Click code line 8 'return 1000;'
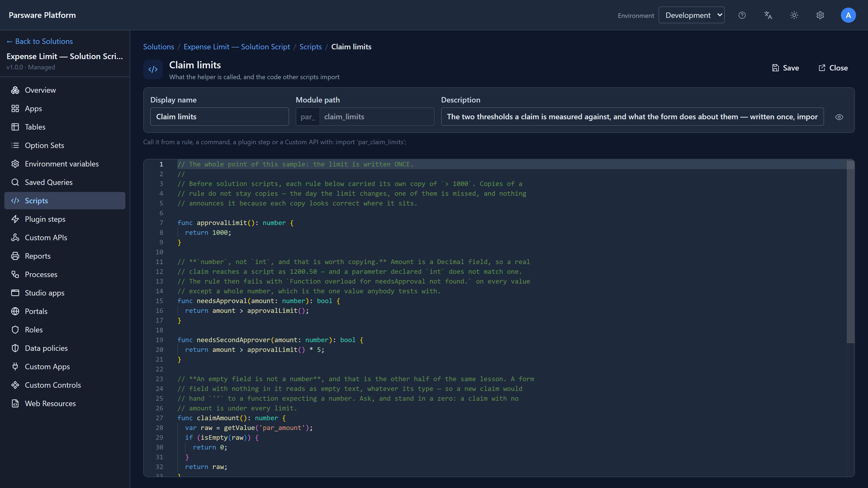This screenshot has width=868, height=488. pos(208,232)
